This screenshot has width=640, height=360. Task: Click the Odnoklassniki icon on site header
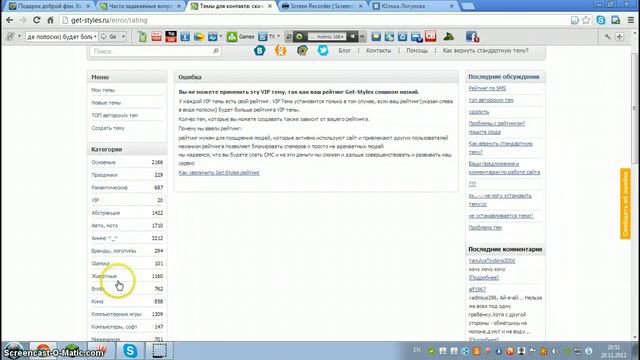point(281,51)
